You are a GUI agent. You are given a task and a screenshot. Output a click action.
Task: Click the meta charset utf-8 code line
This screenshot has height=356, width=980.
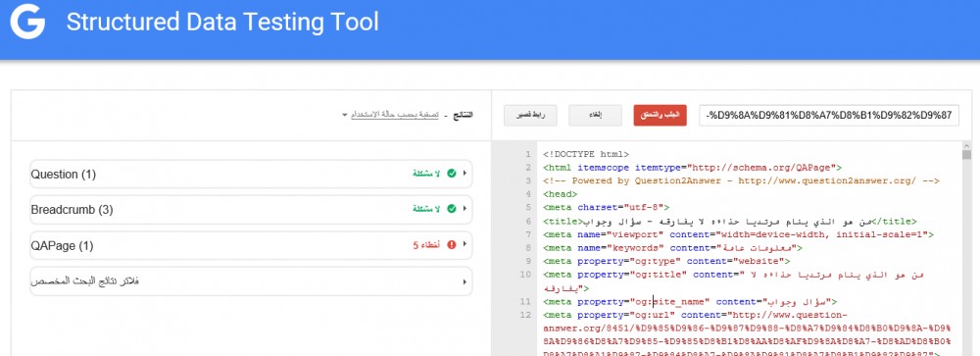607,207
